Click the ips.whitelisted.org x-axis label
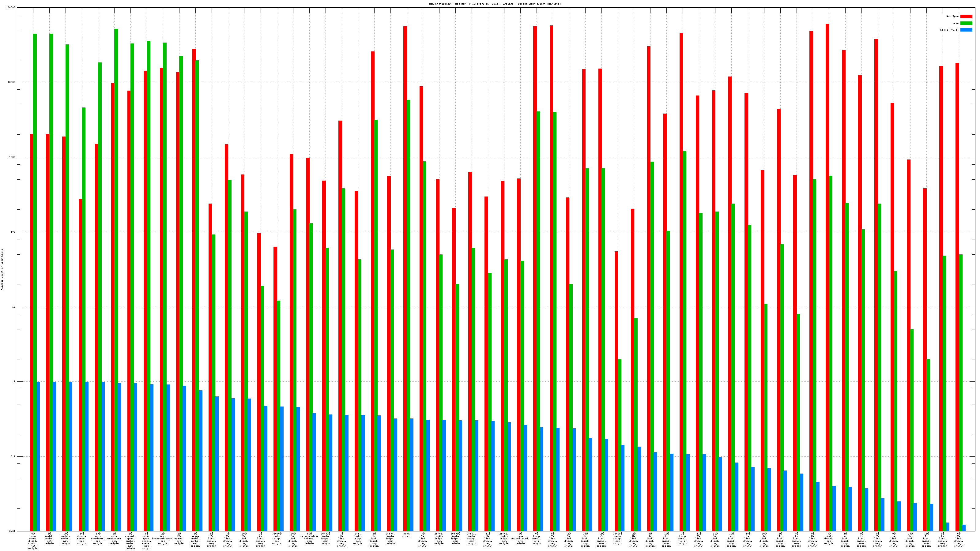The image size is (980, 551). (520, 538)
